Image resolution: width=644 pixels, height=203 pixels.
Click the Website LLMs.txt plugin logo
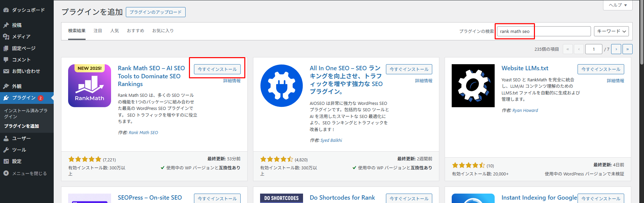click(x=473, y=86)
